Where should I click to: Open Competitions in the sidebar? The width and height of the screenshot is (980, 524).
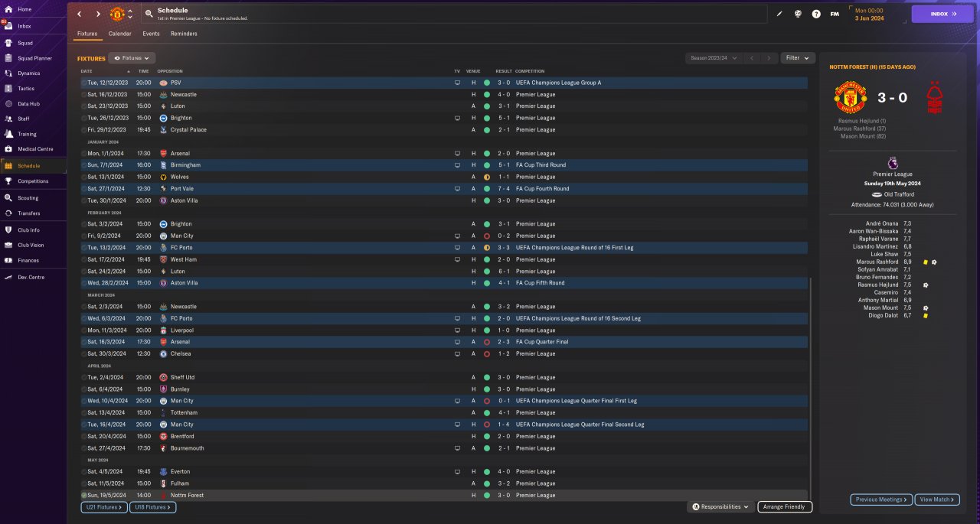tap(33, 181)
